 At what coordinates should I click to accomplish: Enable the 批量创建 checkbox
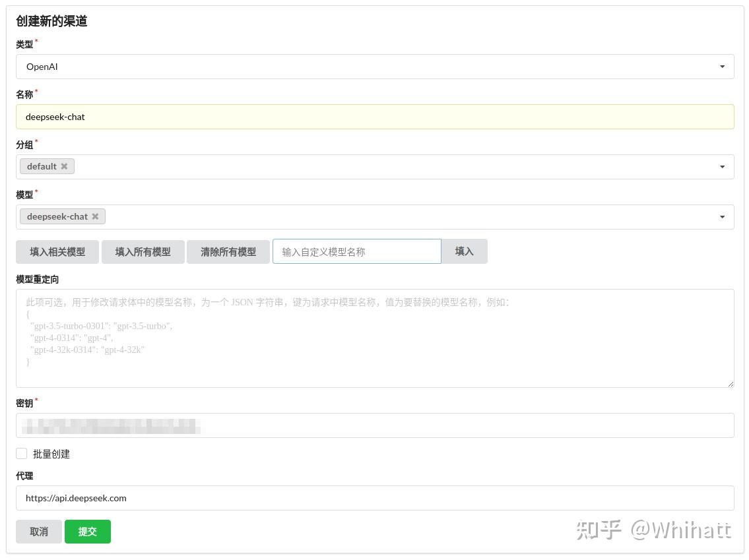(x=21, y=453)
